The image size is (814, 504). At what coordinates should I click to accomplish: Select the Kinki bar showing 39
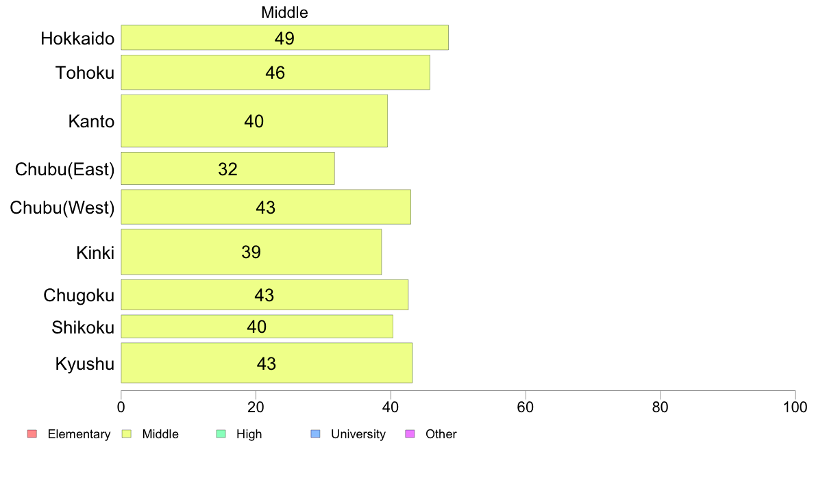tap(251, 252)
